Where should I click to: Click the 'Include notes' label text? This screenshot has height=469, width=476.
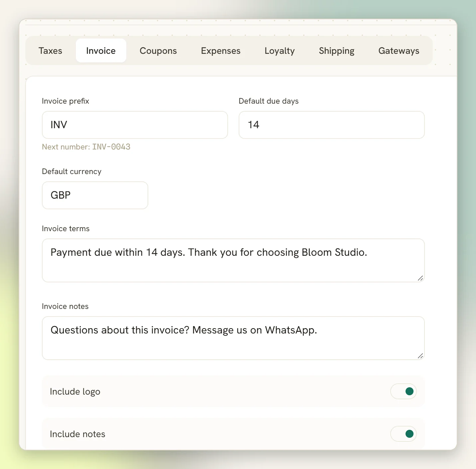77,434
